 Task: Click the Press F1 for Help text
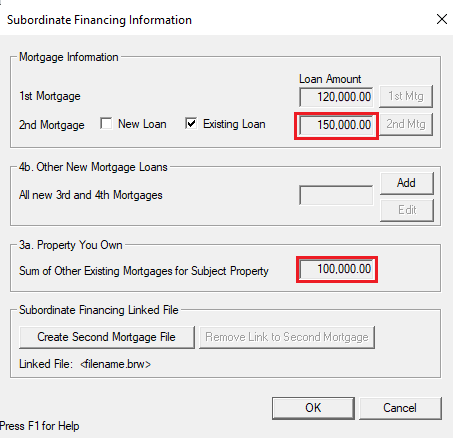tap(40, 426)
